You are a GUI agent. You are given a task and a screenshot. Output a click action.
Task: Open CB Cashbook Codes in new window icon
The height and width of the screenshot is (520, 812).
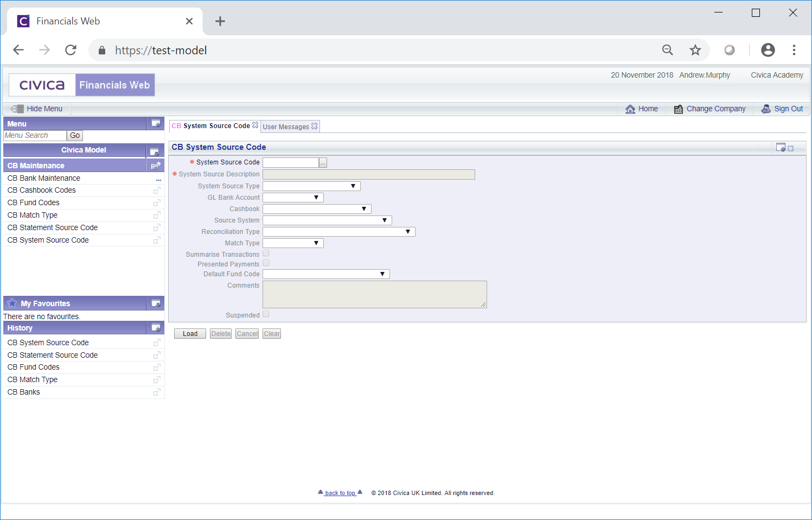pos(157,191)
